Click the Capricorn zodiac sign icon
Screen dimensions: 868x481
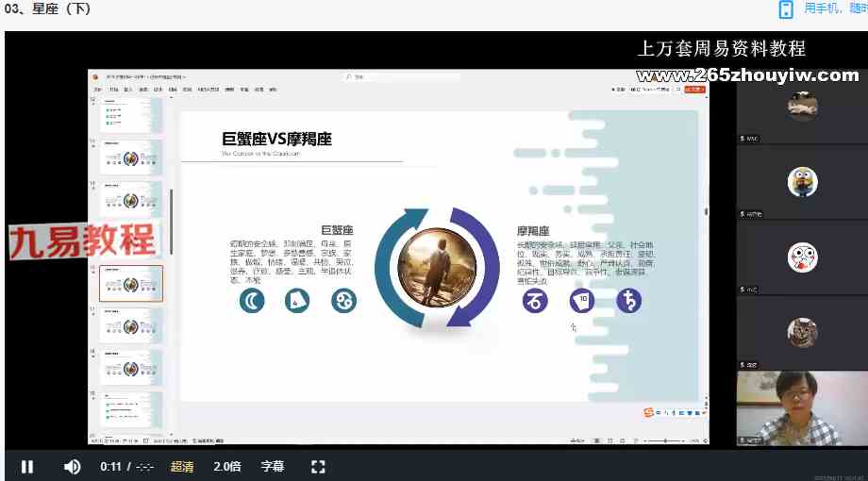click(536, 301)
